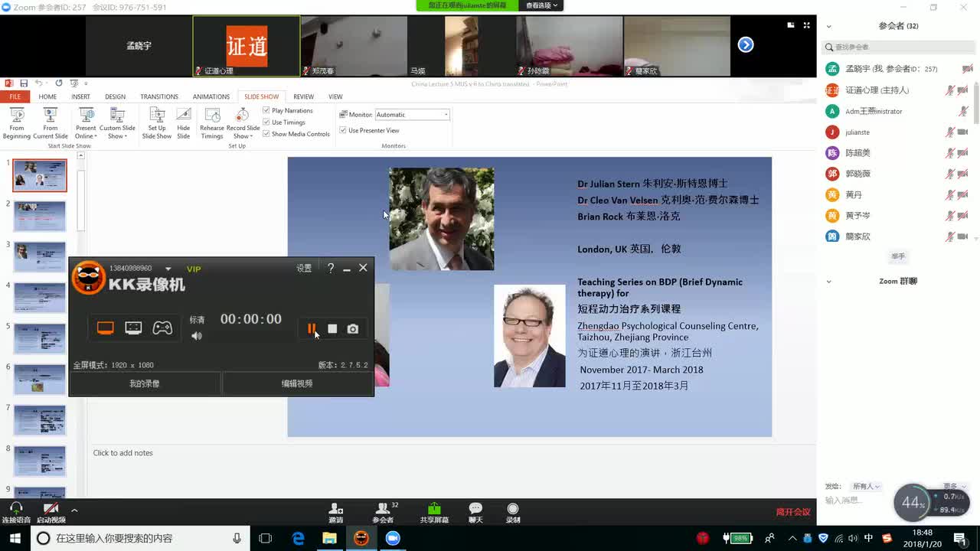Click 离开会议 leave meeting link
The height and width of the screenshot is (551, 980).
click(x=793, y=512)
